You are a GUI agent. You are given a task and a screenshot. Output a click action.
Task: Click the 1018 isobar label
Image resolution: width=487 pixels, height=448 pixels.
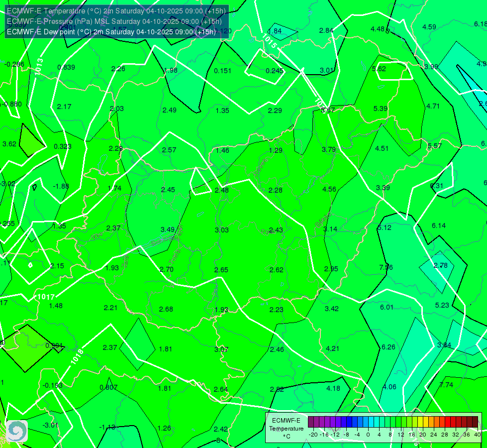point(77,356)
